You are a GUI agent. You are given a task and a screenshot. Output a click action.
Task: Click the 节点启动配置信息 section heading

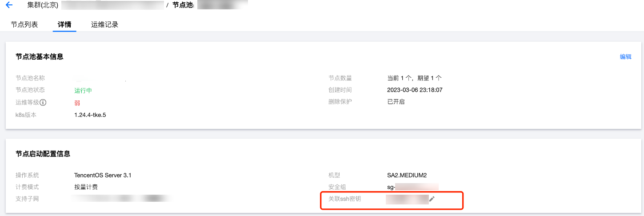click(x=43, y=154)
